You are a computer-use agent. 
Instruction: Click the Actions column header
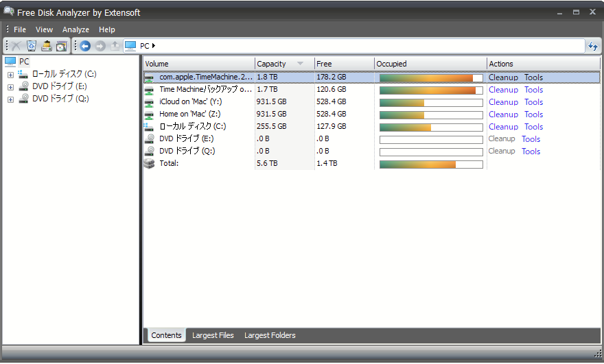pos(543,64)
